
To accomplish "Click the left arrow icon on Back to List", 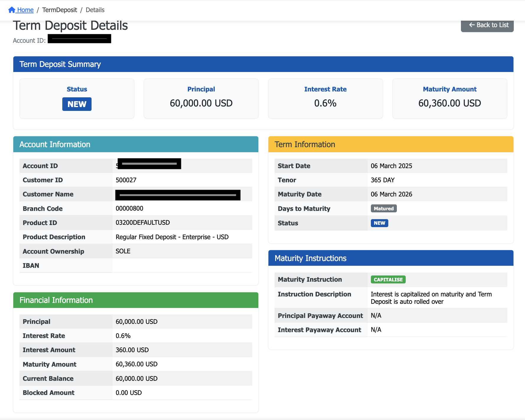I will click(472, 25).
